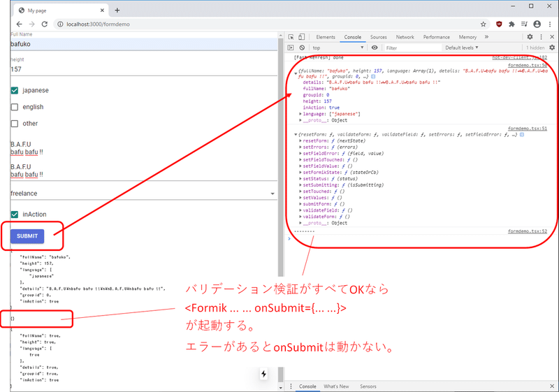Open formdemo.tsx:50 source link
This screenshot has width=559, height=392.
click(x=528, y=65)
